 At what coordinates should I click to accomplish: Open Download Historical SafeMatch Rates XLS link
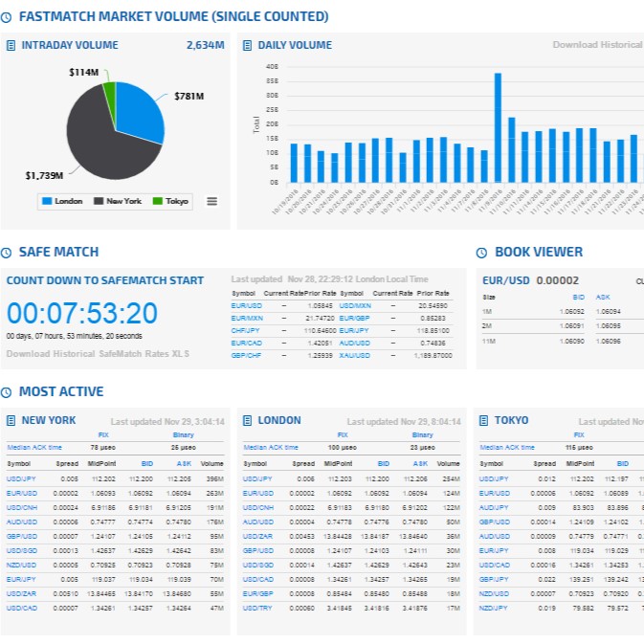click(x=98, y=354)
